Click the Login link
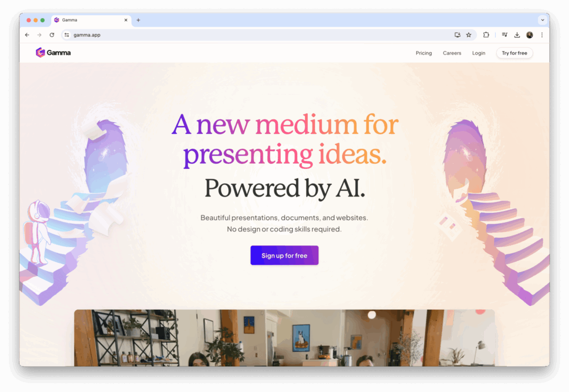Viewport: 569px width, 392px height. [478, 53]
